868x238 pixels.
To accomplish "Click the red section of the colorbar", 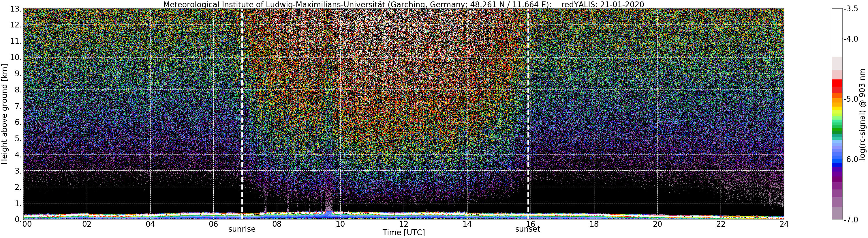I will 837,86.
